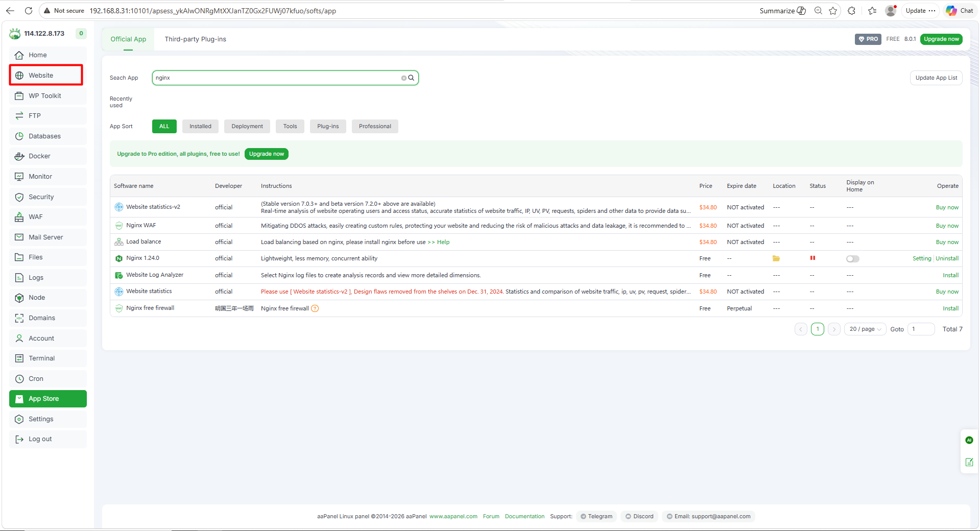Open the Website sidebar section
This screenshot has height=531, width=980.
[x=47, y=75]
